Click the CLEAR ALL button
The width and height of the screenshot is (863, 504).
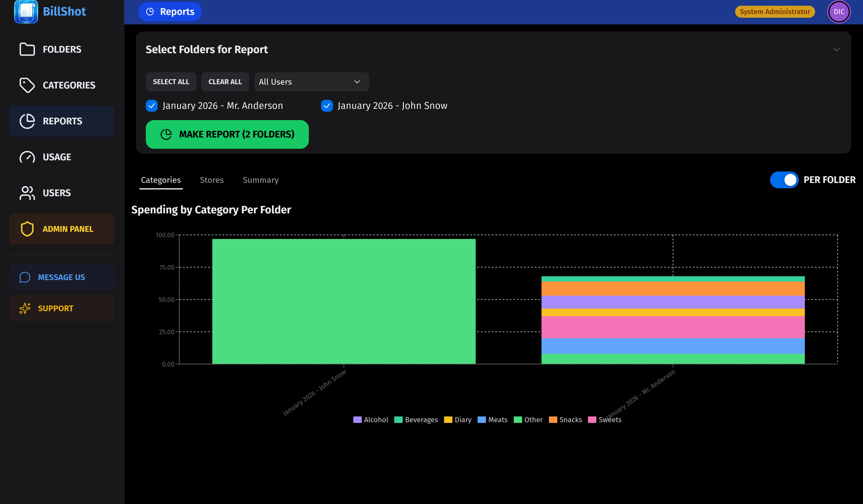tap(225, 82)
